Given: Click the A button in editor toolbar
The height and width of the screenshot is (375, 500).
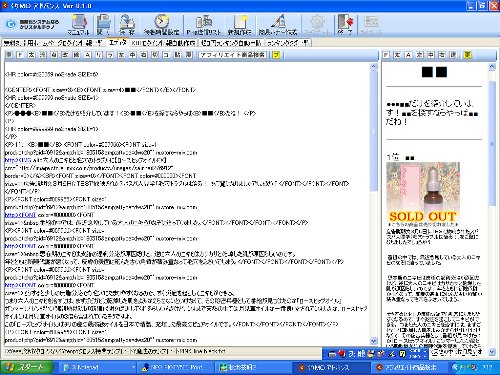Looking at the screenshot, I should (x=87, y=55).
